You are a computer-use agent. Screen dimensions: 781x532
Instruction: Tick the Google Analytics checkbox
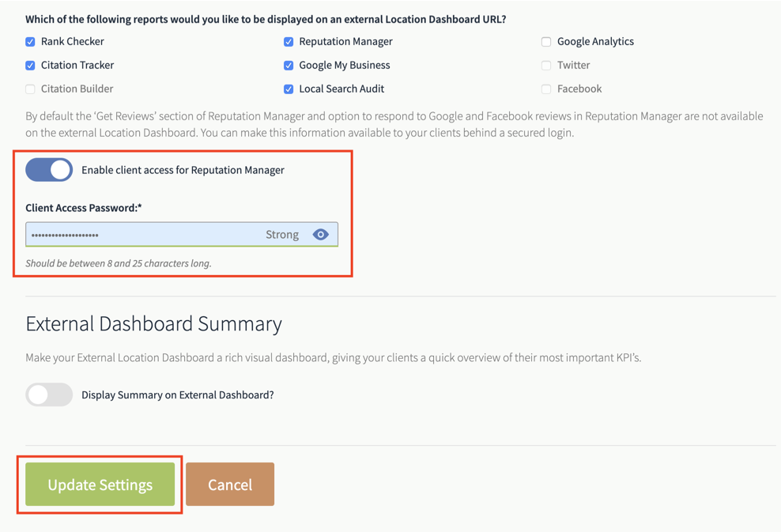pos(546,42)
